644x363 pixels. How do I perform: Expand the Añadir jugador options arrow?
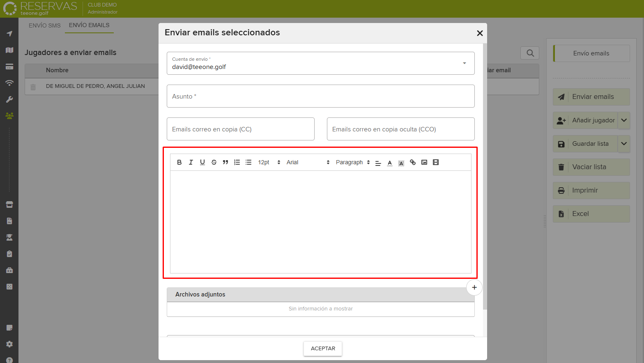[624, 120]
